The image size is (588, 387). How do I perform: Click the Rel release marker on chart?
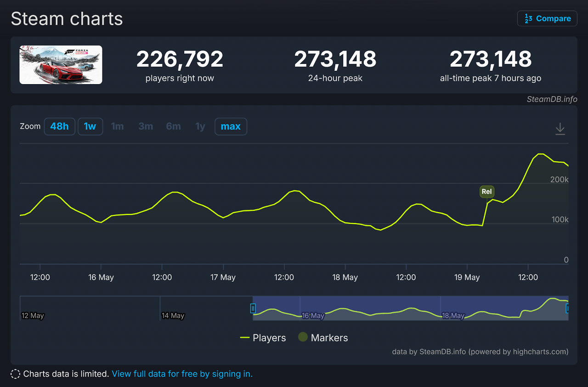pyautogui.click(x=486, y=192)
